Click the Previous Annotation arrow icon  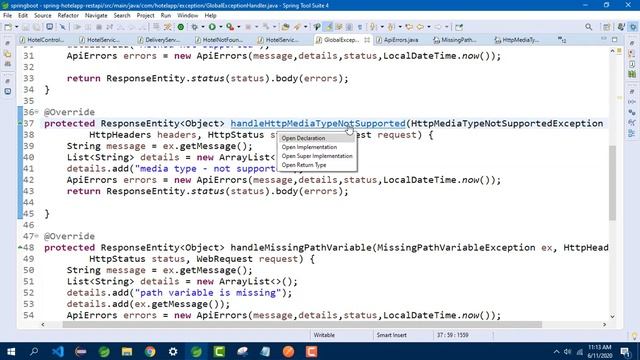coord(391,27)
